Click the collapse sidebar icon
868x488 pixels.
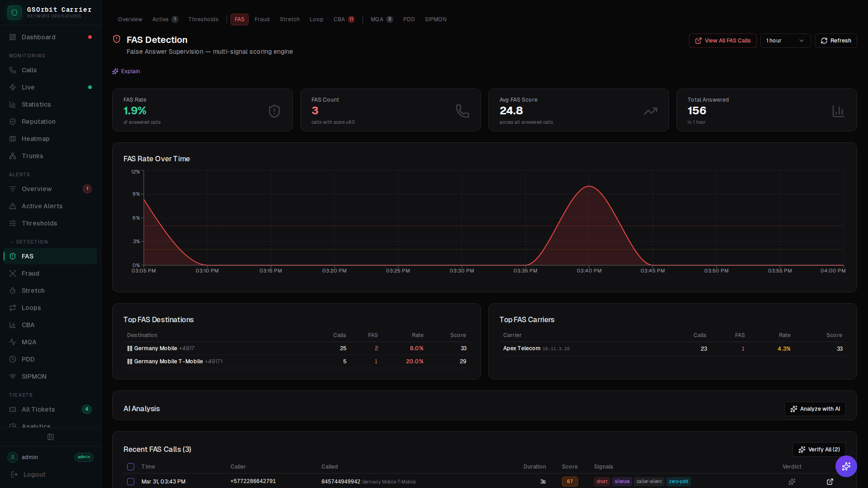(x=50, y=437)
